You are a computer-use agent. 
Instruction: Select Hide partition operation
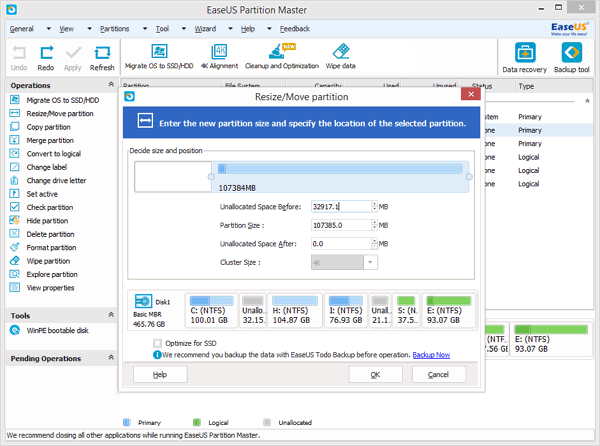pyautogui.click(x=39, y=221)
